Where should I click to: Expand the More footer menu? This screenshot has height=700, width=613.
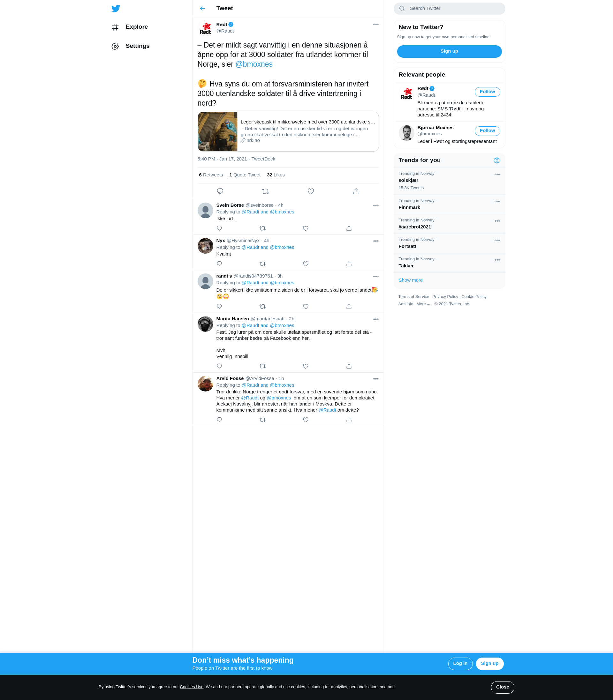pos(423,304)
